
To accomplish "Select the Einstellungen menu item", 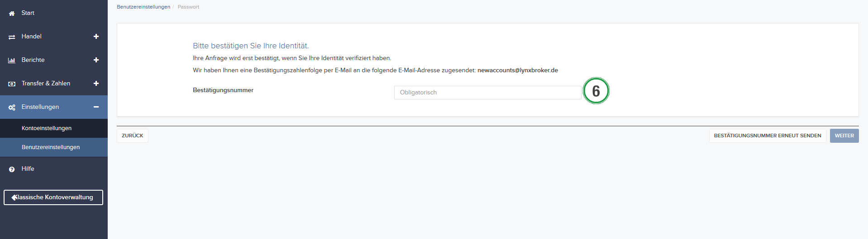I will [x=54, y=107].
